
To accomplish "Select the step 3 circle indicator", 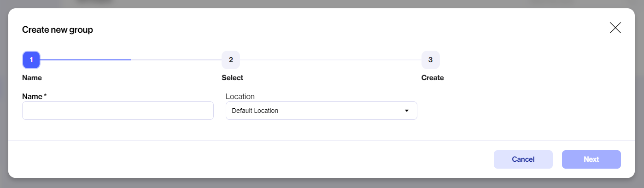I will coord(430,60).
